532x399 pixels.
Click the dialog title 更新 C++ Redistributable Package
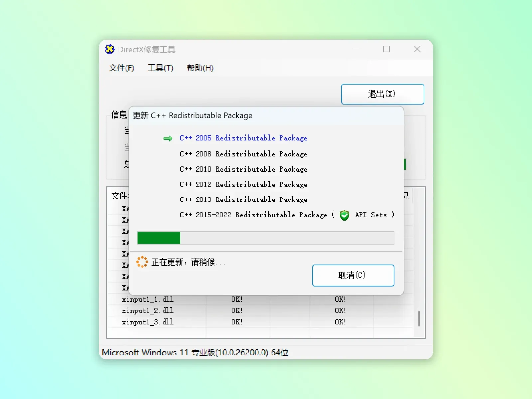pos(193,116)
